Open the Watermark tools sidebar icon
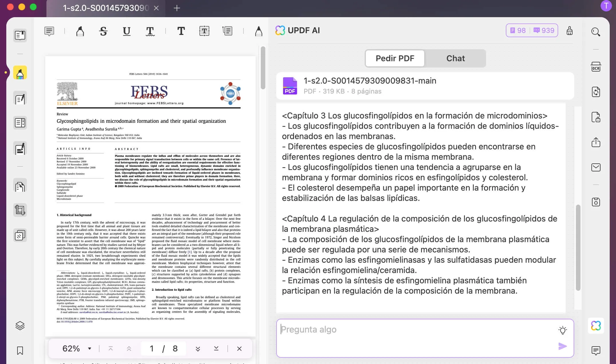The image size is (616, 364). coord(20,235)
